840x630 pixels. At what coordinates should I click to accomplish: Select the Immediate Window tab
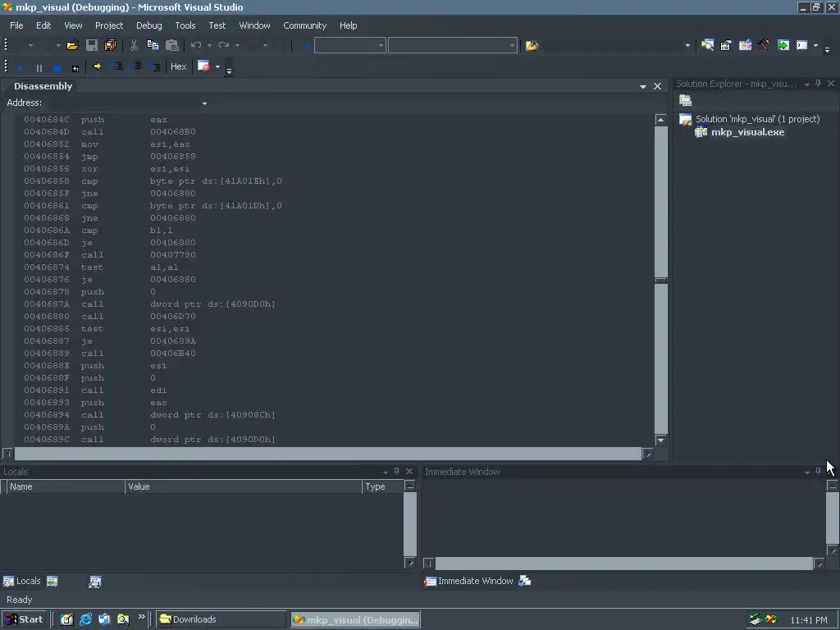(x=468, y=582)
